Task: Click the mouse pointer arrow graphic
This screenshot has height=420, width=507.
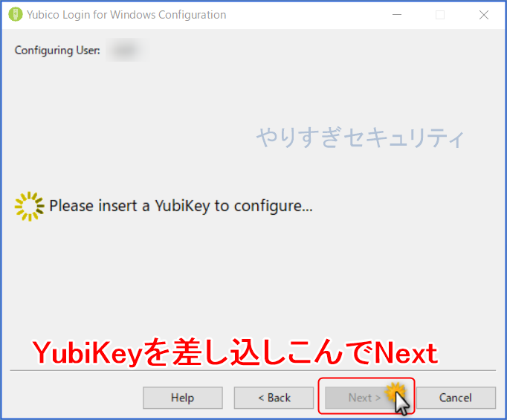Action: pos(402,403)
